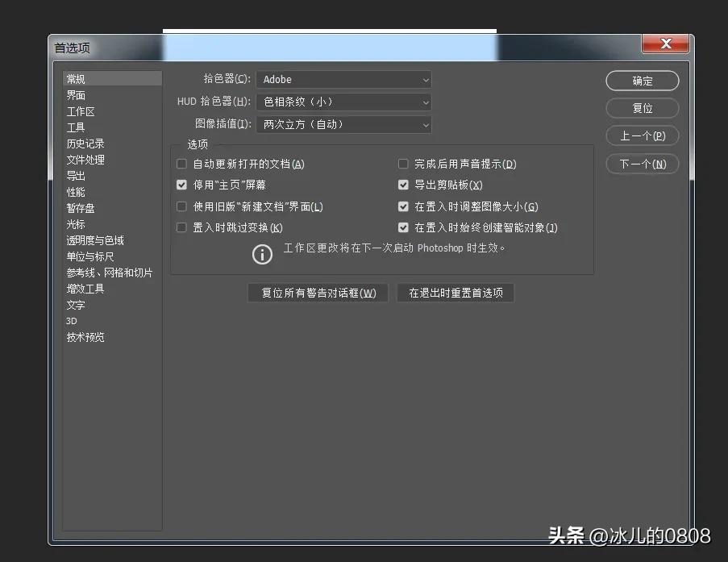The width and height of the screenshot is (728, 562).
Task: Open the 拾色器 Adobe dropdown
Action: tap(344, 79)
